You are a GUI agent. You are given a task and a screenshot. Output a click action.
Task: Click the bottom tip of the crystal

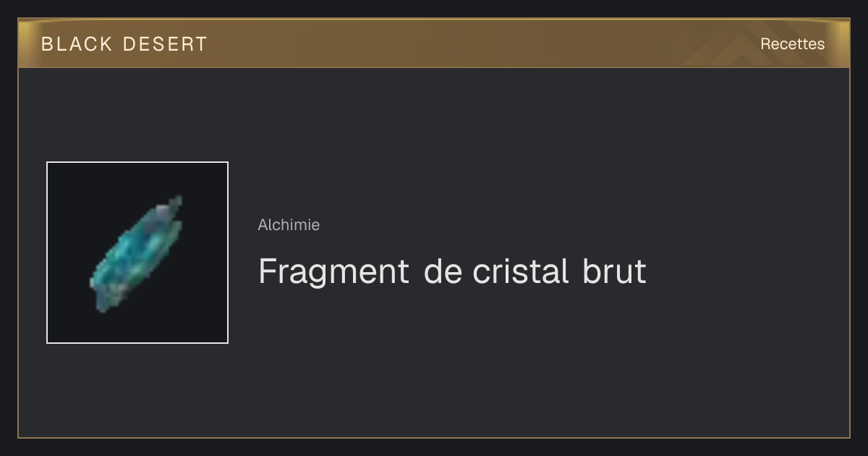[x=100, y=306]
